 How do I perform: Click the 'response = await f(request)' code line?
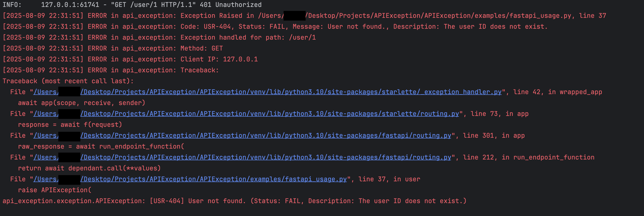(x=70, y=125)
